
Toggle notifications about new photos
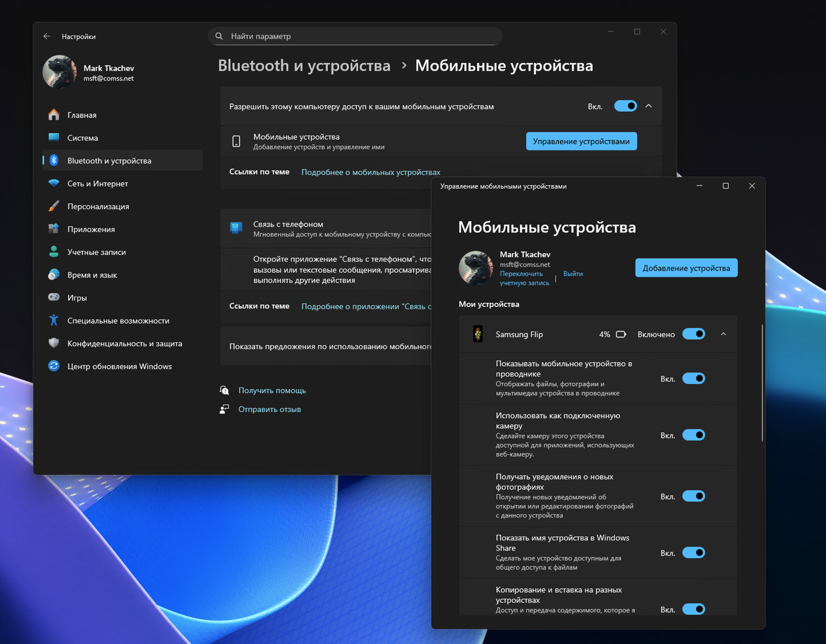(694, 496)
